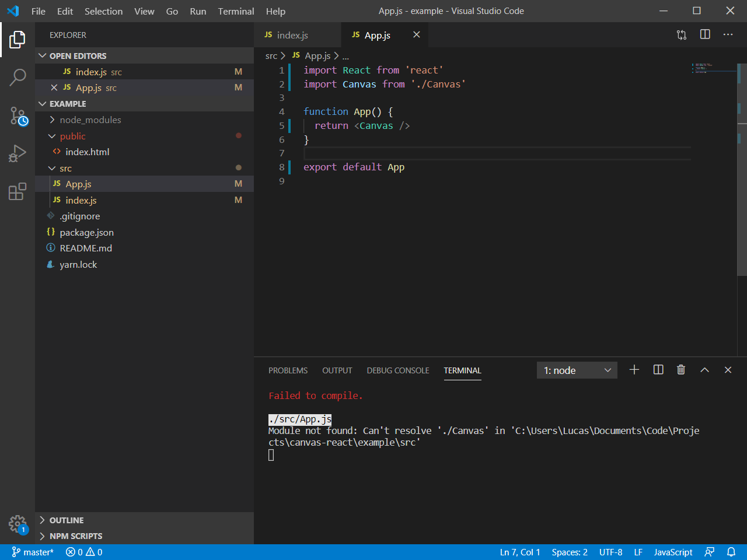Screen dimensions: 747x560
Task: Switch to the PROBLEMS tab
Action: click(x=288, y=370)
